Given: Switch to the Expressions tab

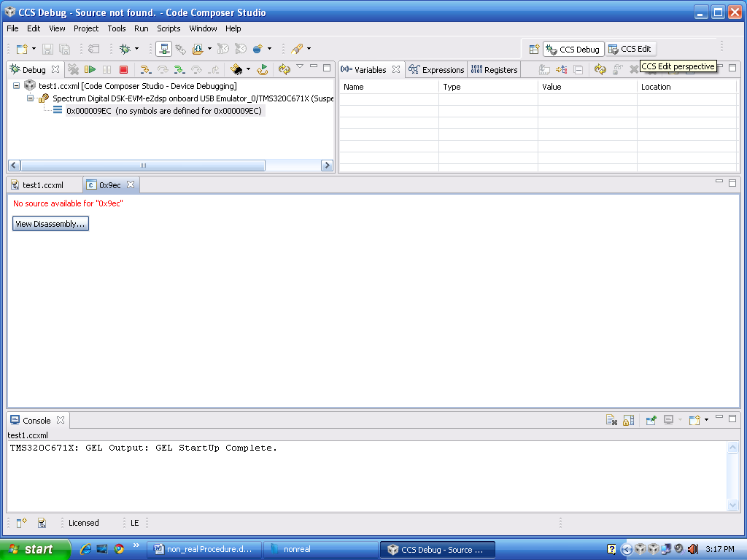Looking at the screenshot, I should coord(436,70).
